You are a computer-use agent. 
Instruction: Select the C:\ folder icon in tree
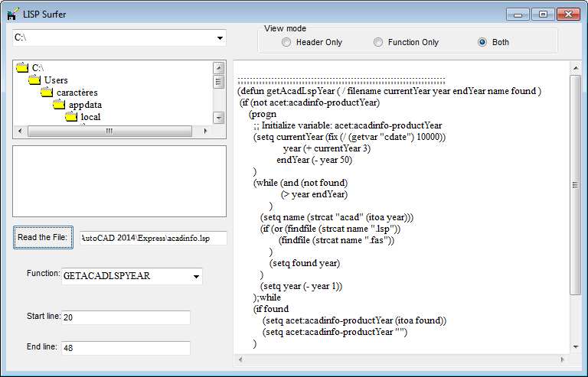point(22,68)
